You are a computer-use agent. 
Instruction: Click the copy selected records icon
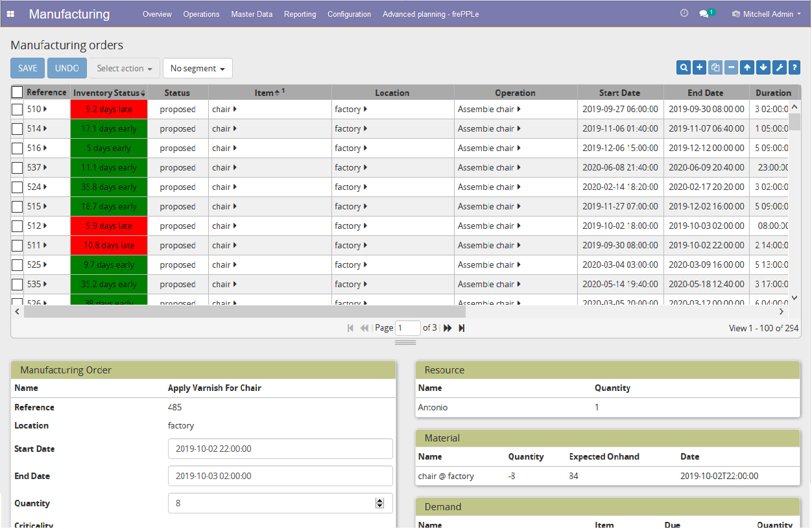pyautogui.click(x=715, y=67)
